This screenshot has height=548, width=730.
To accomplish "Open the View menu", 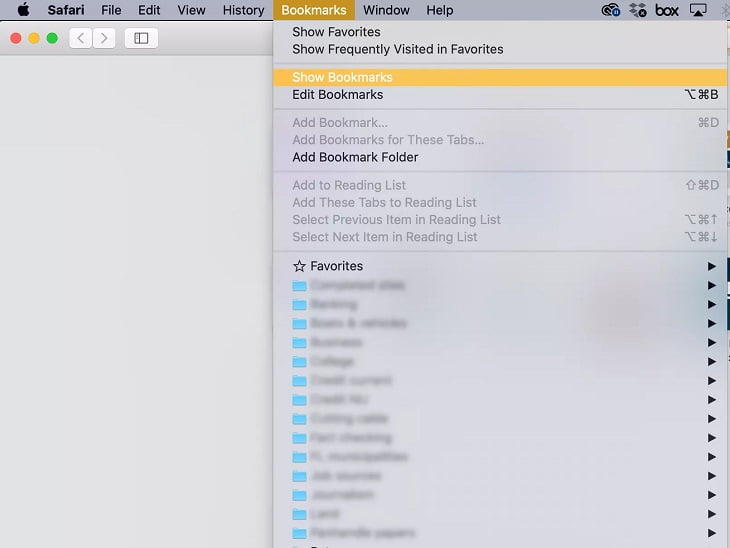I will 191,10.
